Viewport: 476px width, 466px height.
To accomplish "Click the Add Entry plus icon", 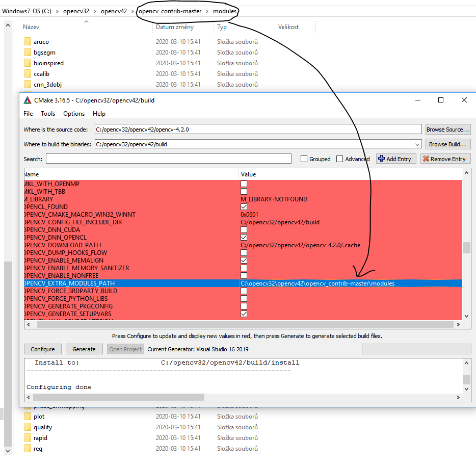I will (x=381, y=159).
